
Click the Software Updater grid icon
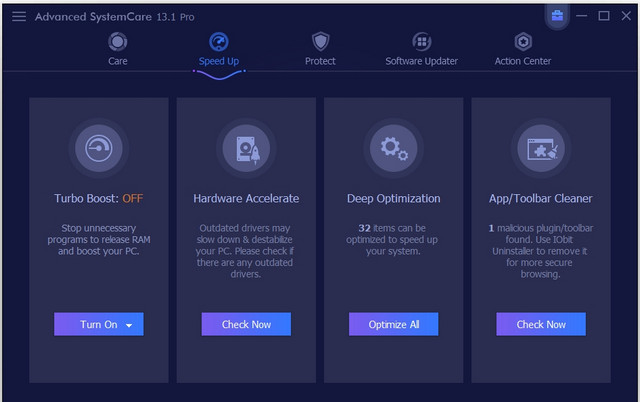(x=422, y=42)
